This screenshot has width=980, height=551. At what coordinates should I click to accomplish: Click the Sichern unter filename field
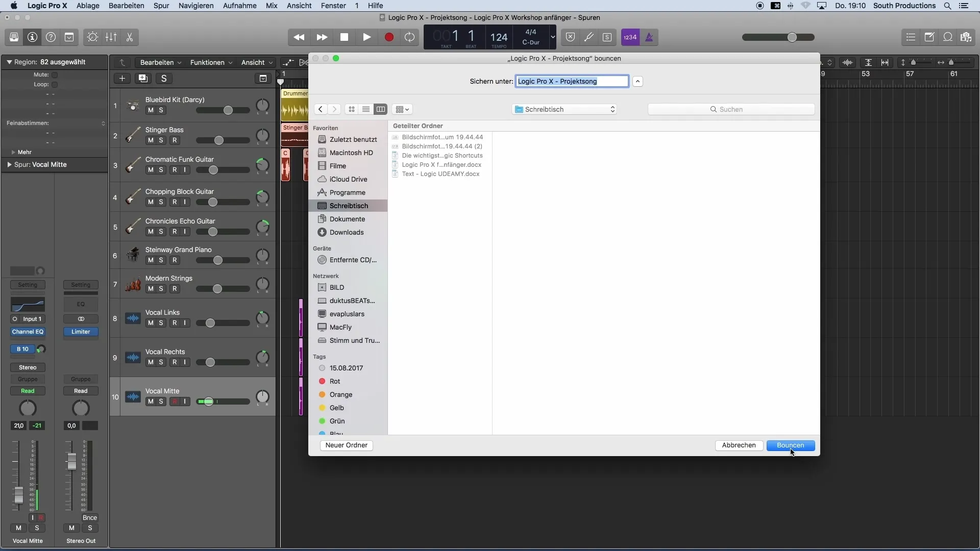572,81
